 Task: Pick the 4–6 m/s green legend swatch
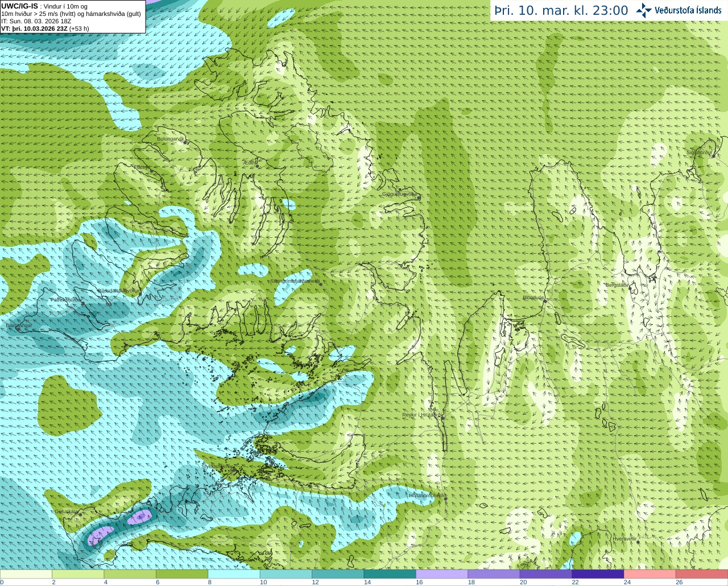click(130, 574)
